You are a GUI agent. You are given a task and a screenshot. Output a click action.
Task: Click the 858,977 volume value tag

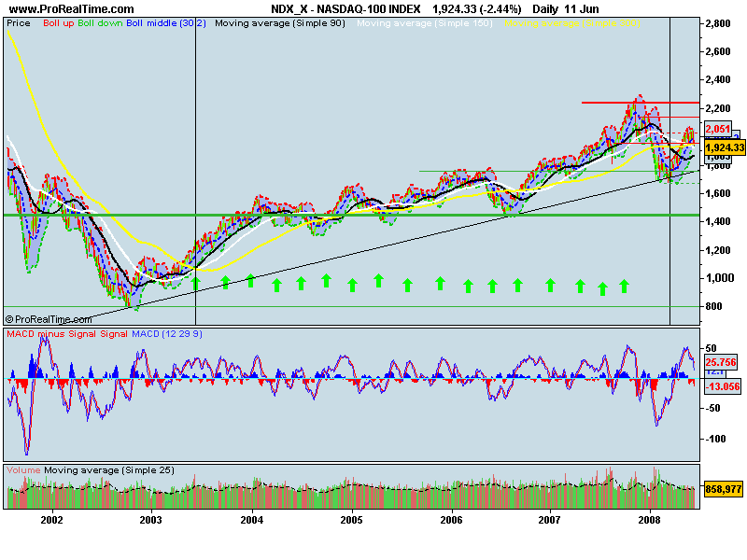pos(723,489)
